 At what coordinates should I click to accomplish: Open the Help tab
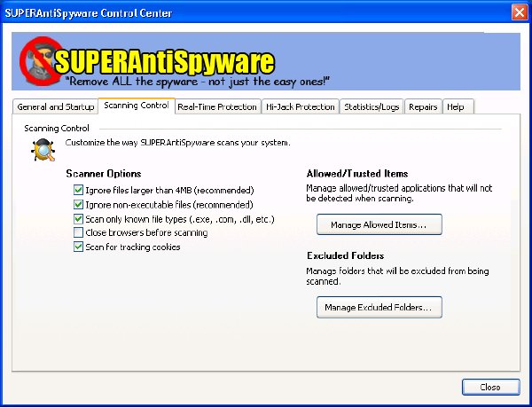[x=458, y=107]
